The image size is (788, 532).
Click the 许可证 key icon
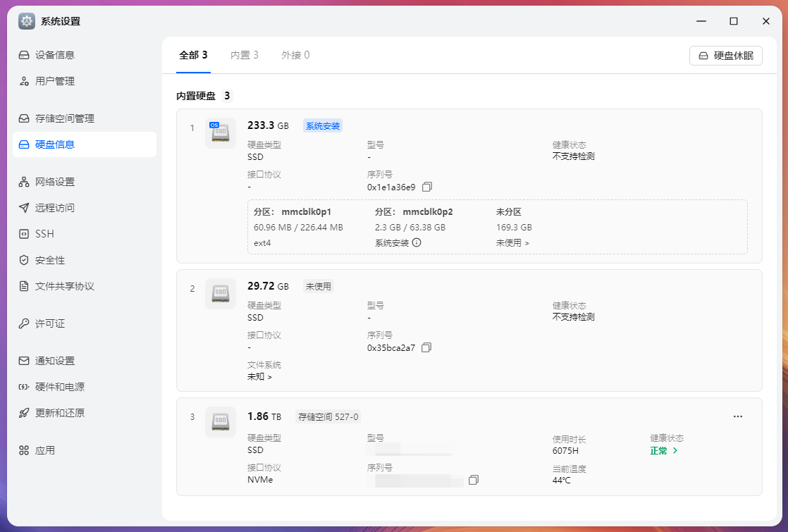24,323
